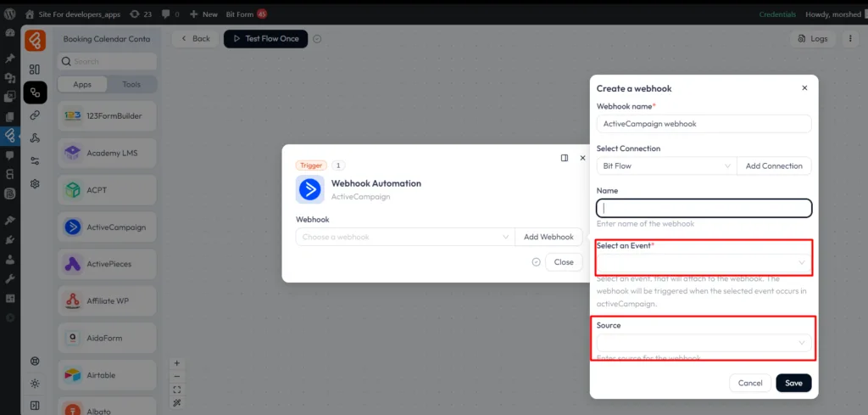Click the Add Connection button

[x=774, y=165]
